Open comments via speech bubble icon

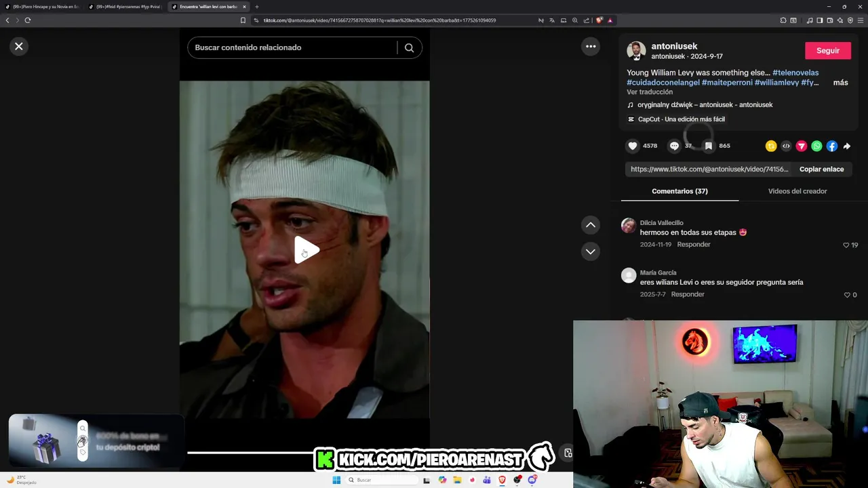pyautogui.click(x=674, y=146)
